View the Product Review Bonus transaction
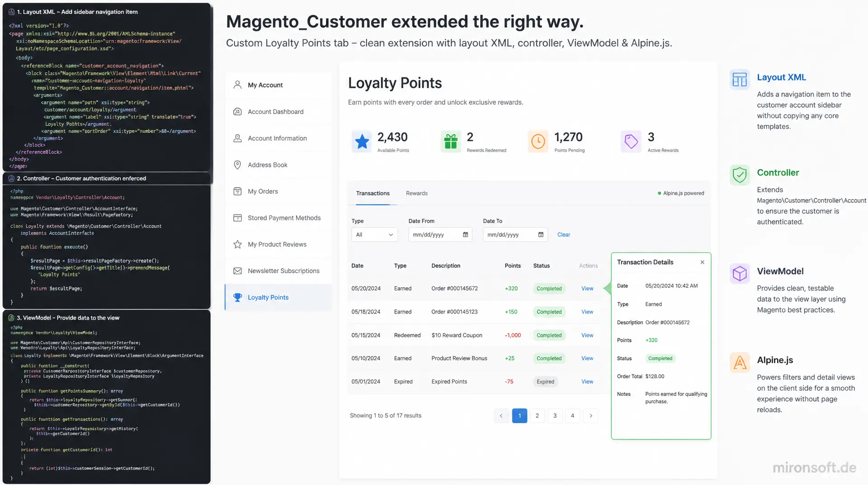Screen dimensions: 868x485 click(587, 358)
